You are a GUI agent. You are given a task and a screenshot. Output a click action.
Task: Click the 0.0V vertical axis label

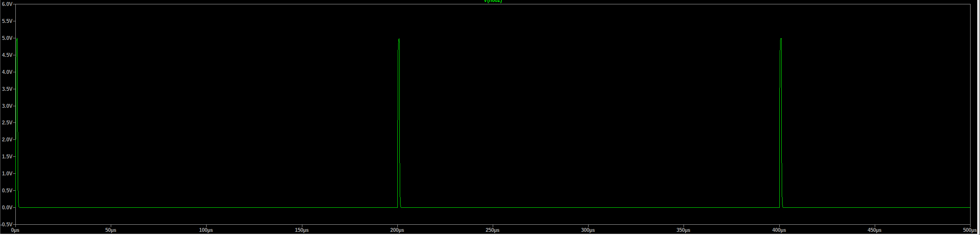tap(7, 207)
